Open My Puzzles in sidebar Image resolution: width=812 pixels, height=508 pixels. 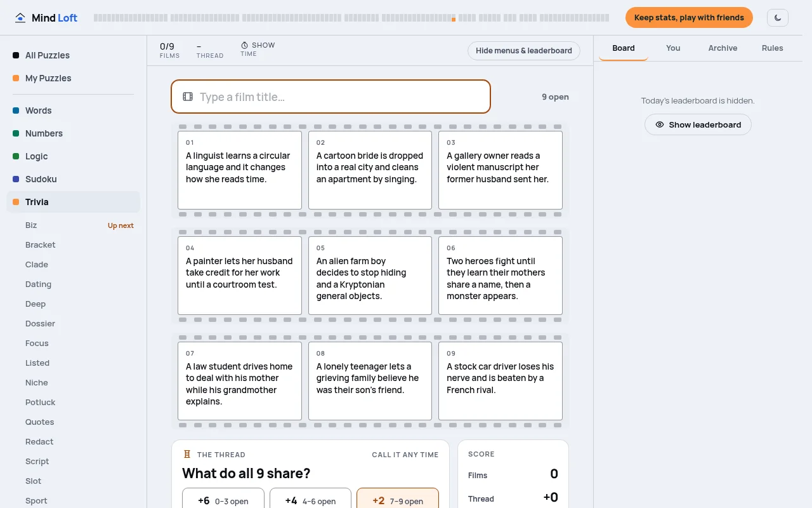click(73, 78)
